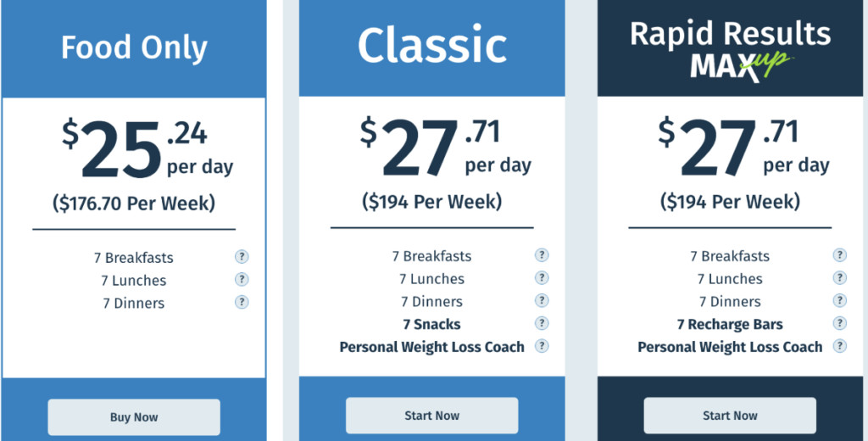Open help icon for Classic 7 Breakfasts
This screenshot has width=868, height=441.
click(x=542, y=255)
